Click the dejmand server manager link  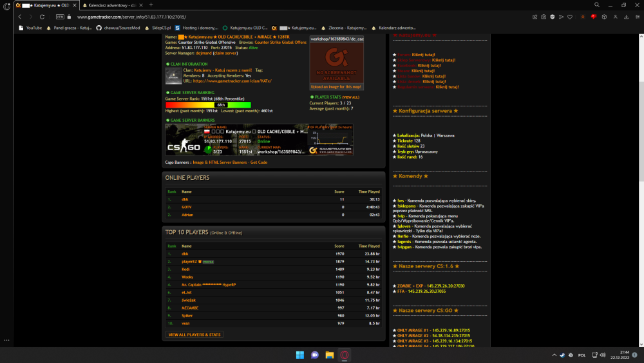[x=204, y=53]
